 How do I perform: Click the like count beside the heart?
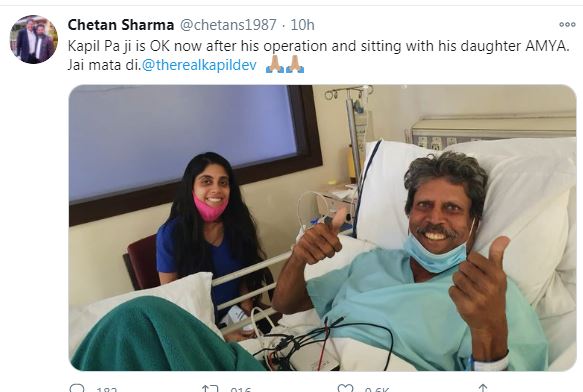(377, 389)
